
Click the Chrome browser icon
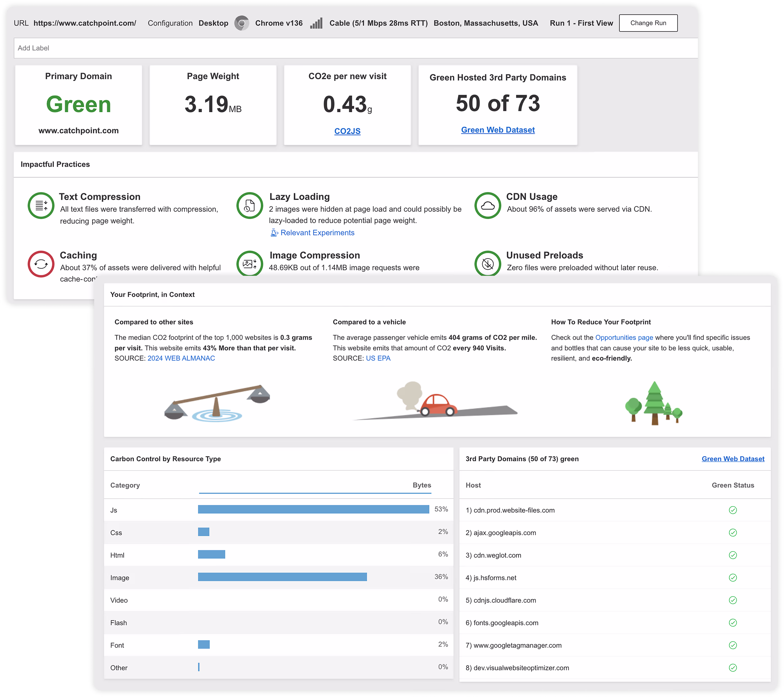[242, 23]
